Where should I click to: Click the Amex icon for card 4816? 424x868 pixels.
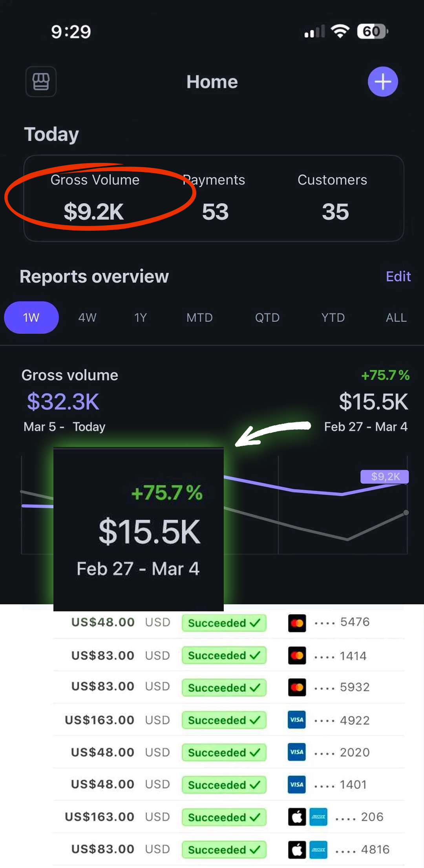click(x=318, y=850)
